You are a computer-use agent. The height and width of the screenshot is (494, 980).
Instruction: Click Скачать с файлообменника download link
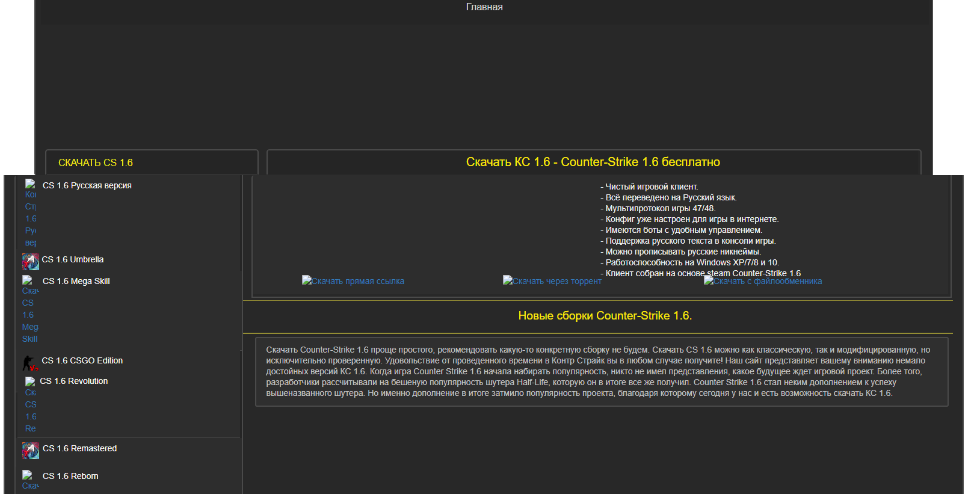[763, 281]
